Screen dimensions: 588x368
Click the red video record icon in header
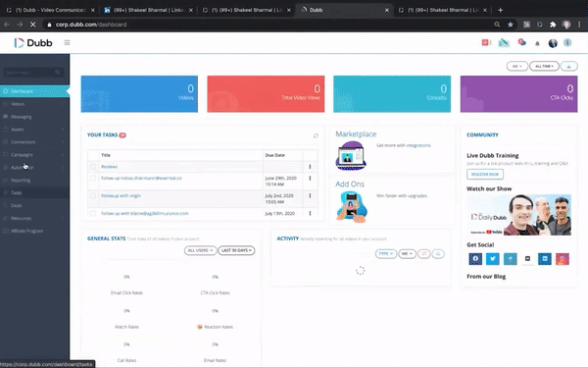486,43
